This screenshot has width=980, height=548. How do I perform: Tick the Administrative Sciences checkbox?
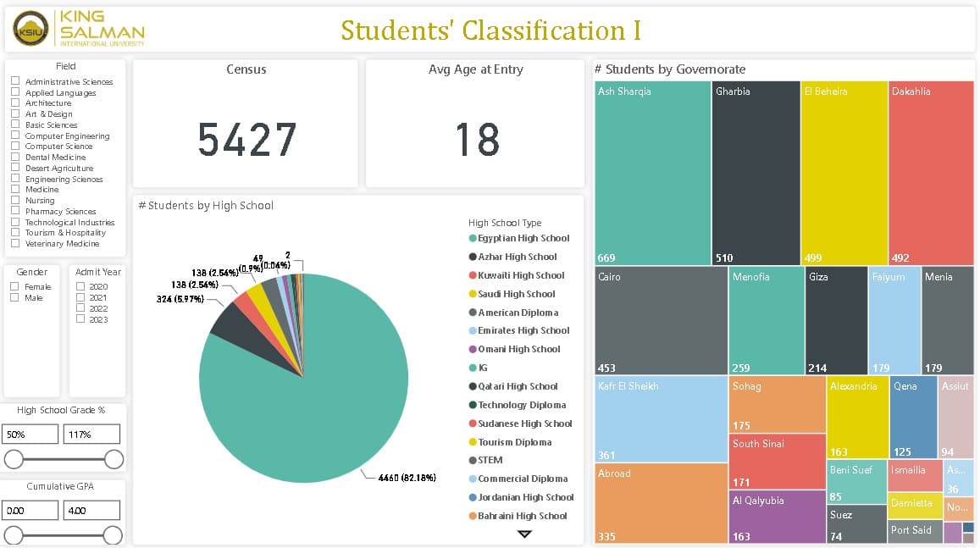coord(15,81)
